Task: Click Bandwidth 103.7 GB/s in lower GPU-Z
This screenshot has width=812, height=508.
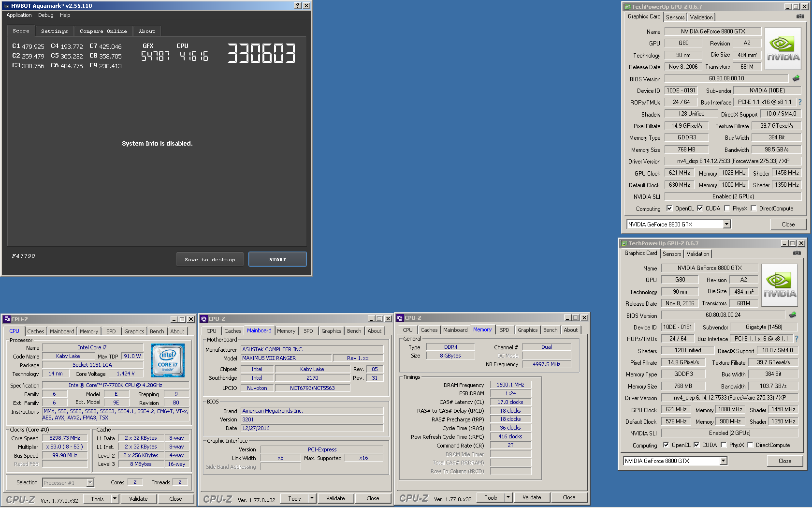Action: tap(773, 386)
